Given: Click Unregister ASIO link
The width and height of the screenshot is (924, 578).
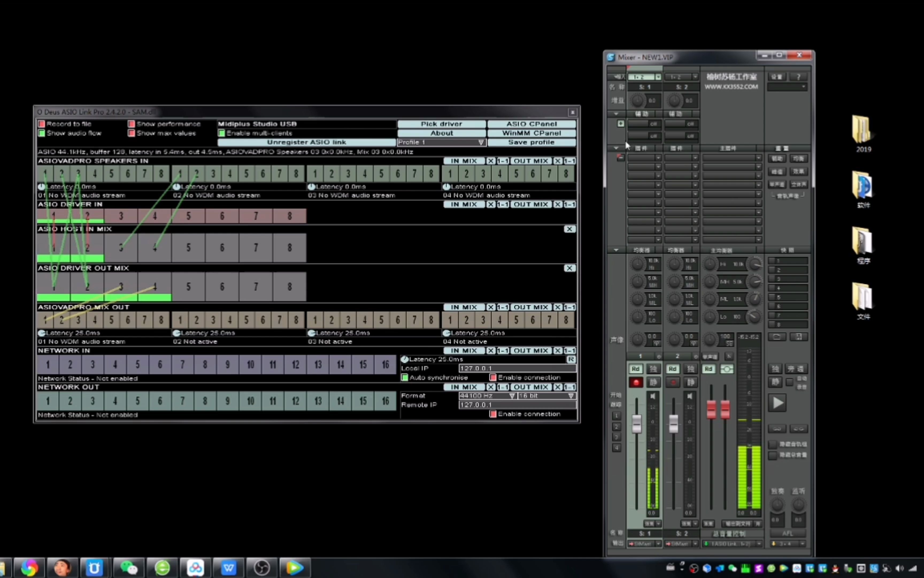Looking at the screenshot, I should pos(307,142).
